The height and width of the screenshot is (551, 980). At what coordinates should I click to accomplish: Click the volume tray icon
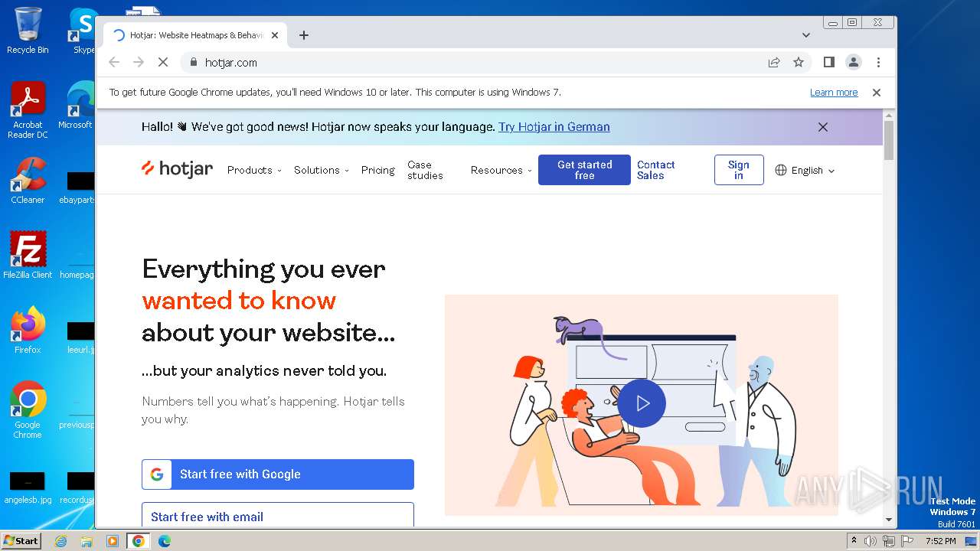[871, 541]
